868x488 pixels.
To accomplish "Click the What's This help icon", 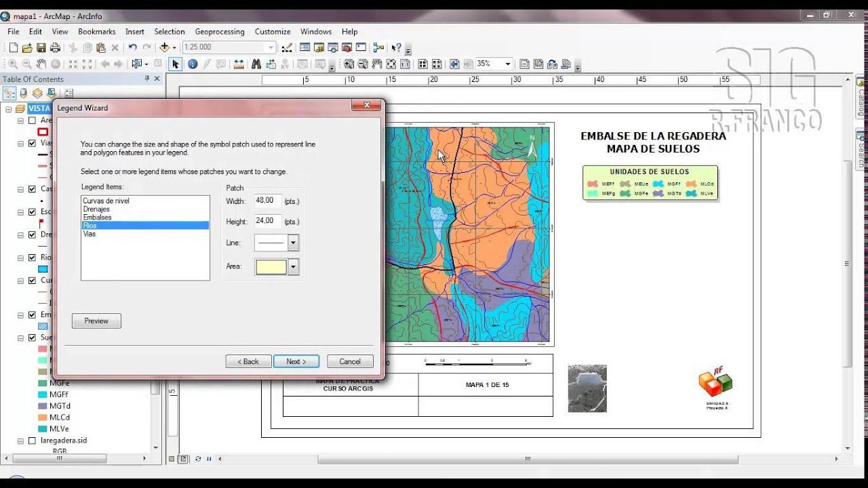I will point(396,47).
